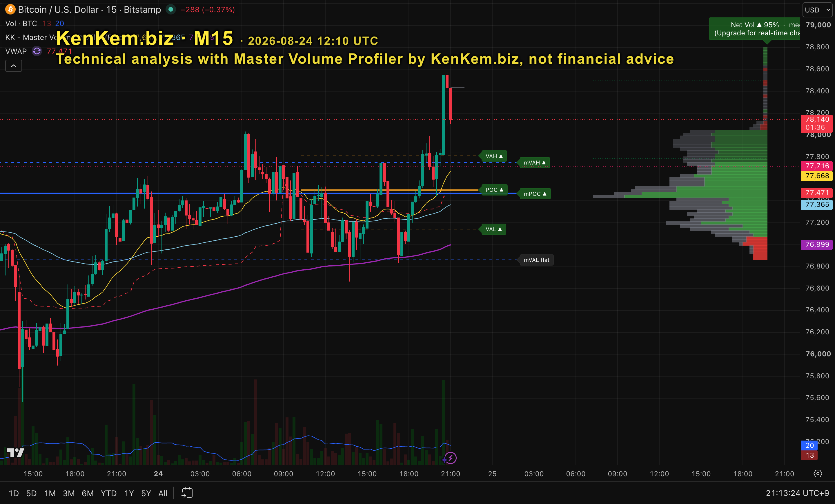The width and height of the screenshot is (835, 504).
Task: Click the pink 77,716 price label
Action: [x=817, y=166]
